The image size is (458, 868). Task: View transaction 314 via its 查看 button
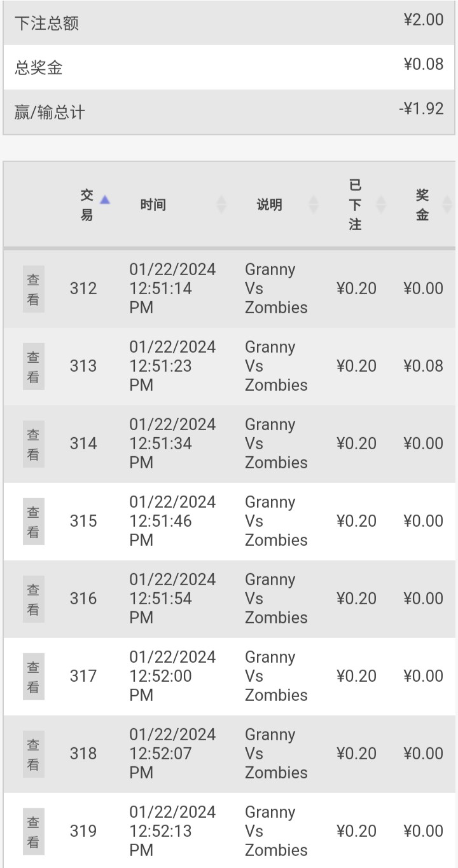33,444
